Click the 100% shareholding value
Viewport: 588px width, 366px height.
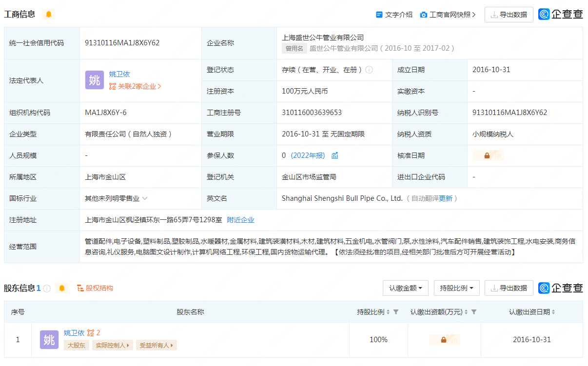tap(378, 340)
